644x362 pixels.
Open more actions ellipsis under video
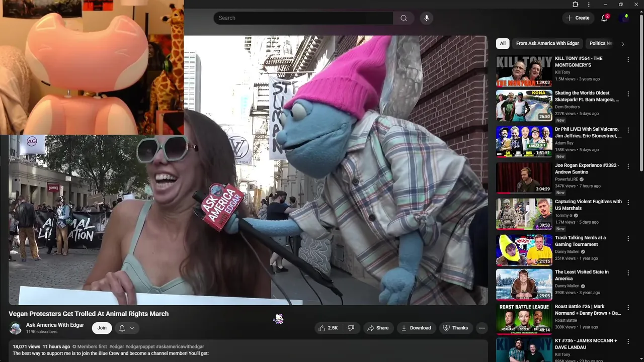[481, 328]
